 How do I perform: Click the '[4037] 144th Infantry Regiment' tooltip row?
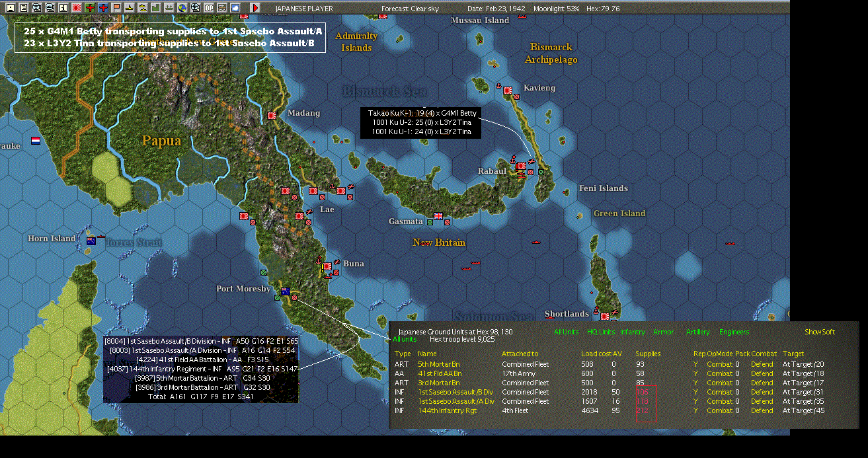click(203, 368)
